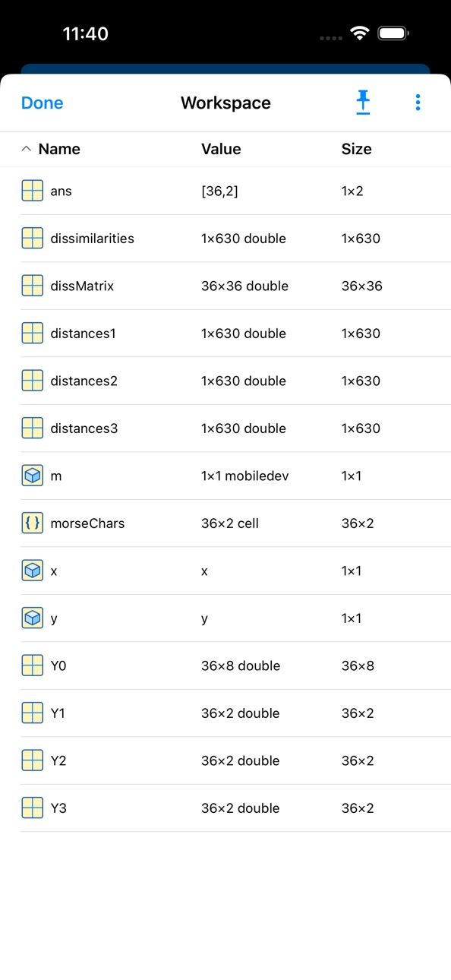
Task: Open variable Y1 entry
Action: pyautogui.click(x=225, y=713)
